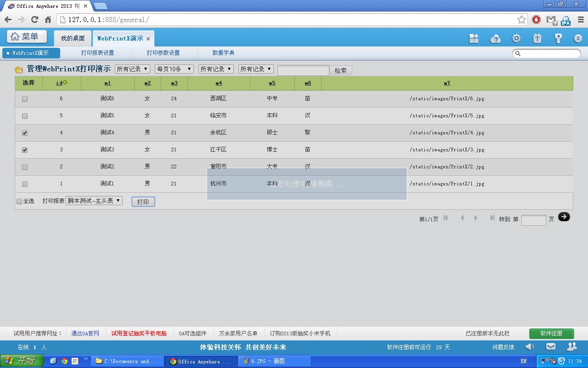Click the 检索 search button
This screenshot has height=368, width=588.
point(340,70)
